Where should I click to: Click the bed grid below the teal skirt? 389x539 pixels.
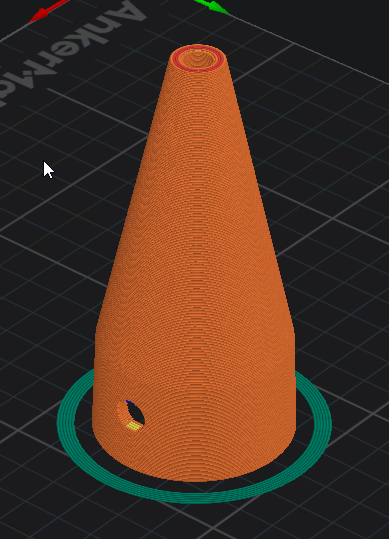coord(192,521)
